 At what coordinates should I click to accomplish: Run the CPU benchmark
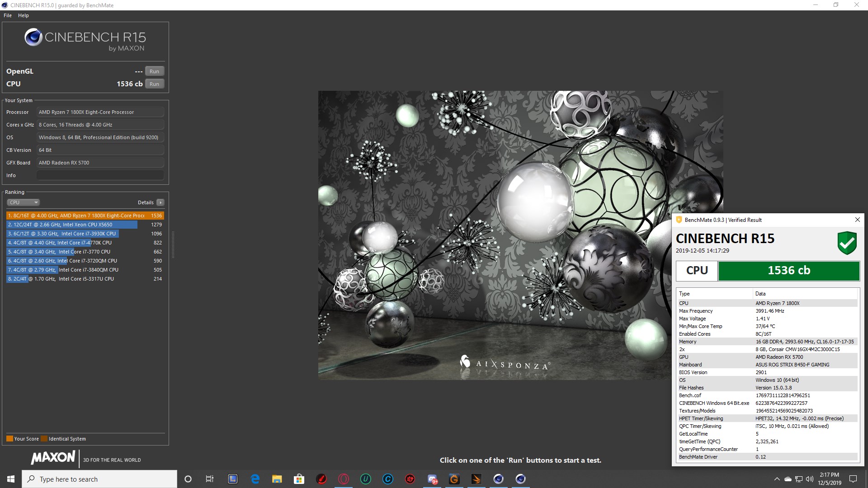click(x=154, y=84)
